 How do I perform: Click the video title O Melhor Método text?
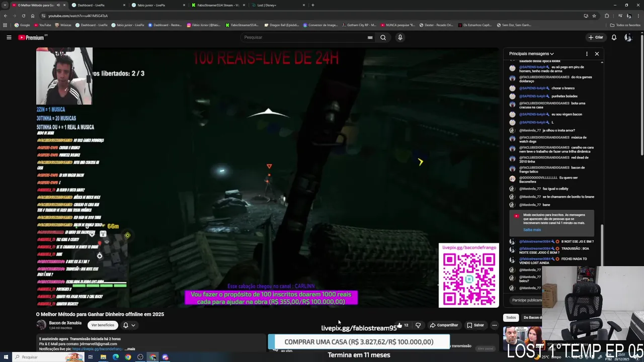pyautogui.click(x=100, y=314)
